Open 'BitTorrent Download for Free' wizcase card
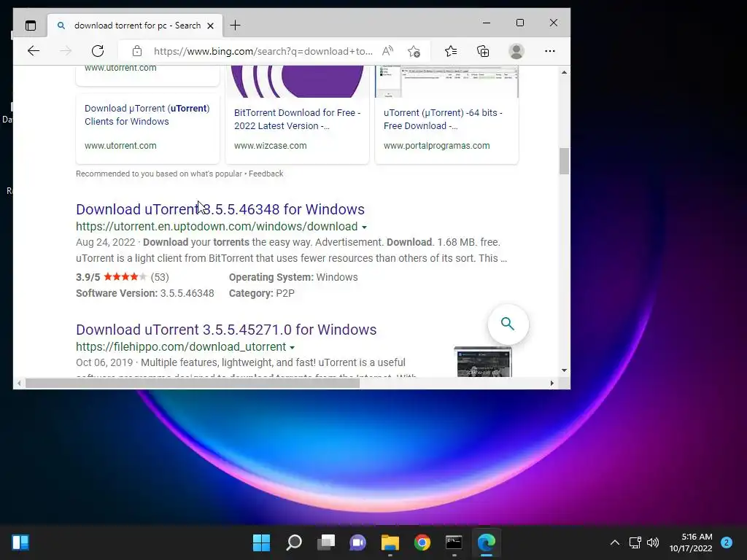The width and height of the screenshot is (747, 560). coord(298,119)
